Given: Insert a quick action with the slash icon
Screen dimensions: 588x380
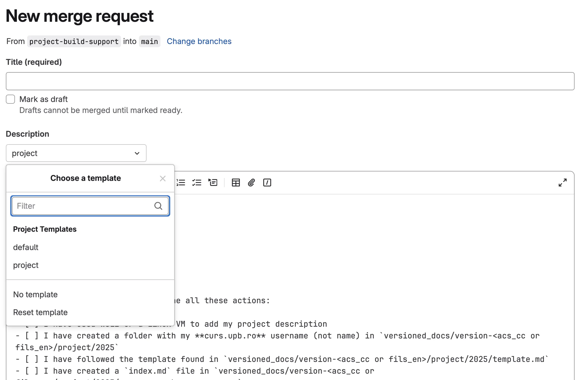Looking at the screenshot, I should tap(267, 183).
